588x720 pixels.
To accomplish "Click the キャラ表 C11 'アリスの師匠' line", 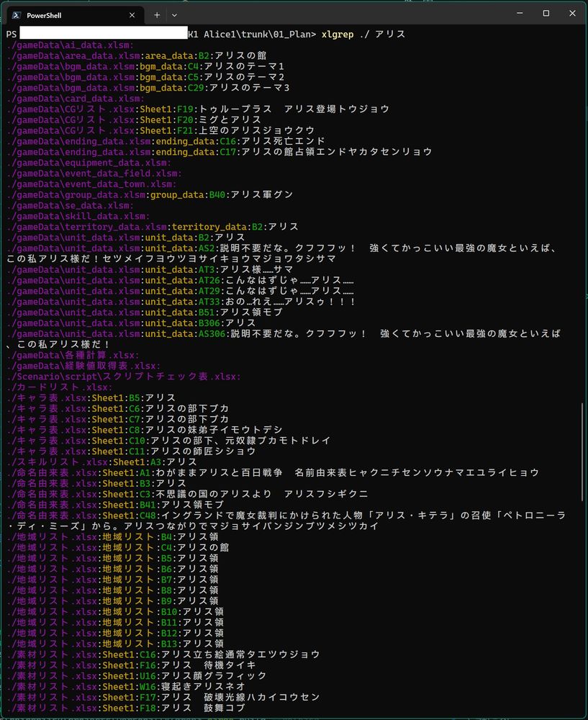I will coord(131,451).
